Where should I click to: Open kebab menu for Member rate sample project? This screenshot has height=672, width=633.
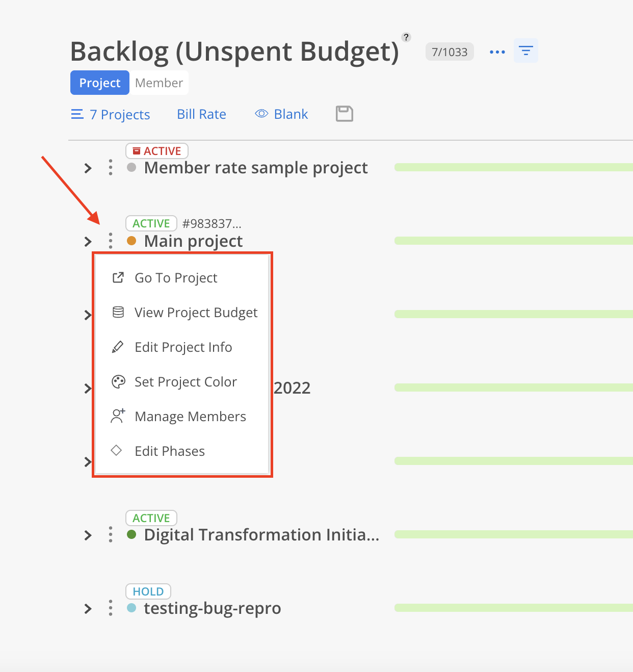coord(111,167)
